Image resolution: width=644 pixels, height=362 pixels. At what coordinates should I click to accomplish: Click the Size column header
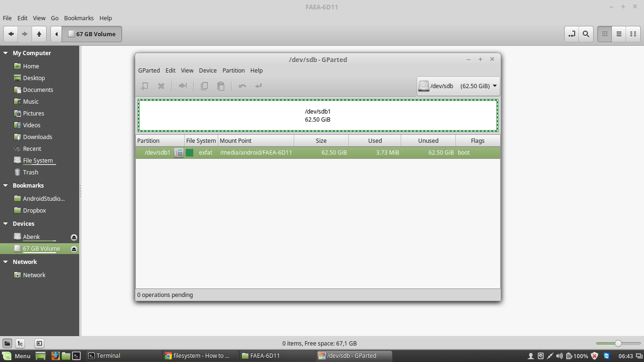[x=321, y=141]
